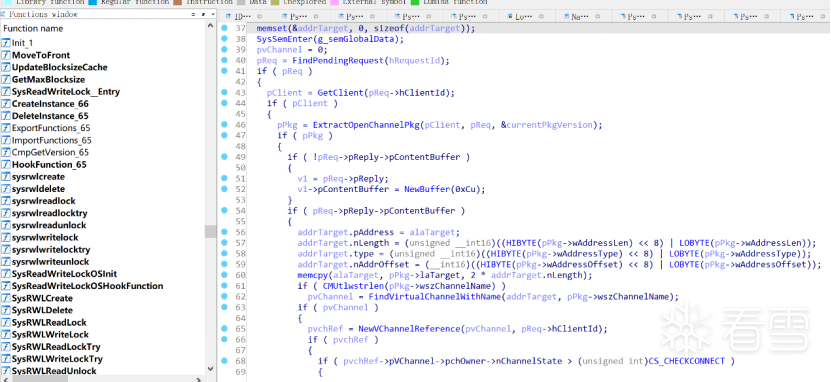Click the icon beside SysReadWriteLock__Entry
Viewport: 831px width, 382px height.
[x=6, y=92]
